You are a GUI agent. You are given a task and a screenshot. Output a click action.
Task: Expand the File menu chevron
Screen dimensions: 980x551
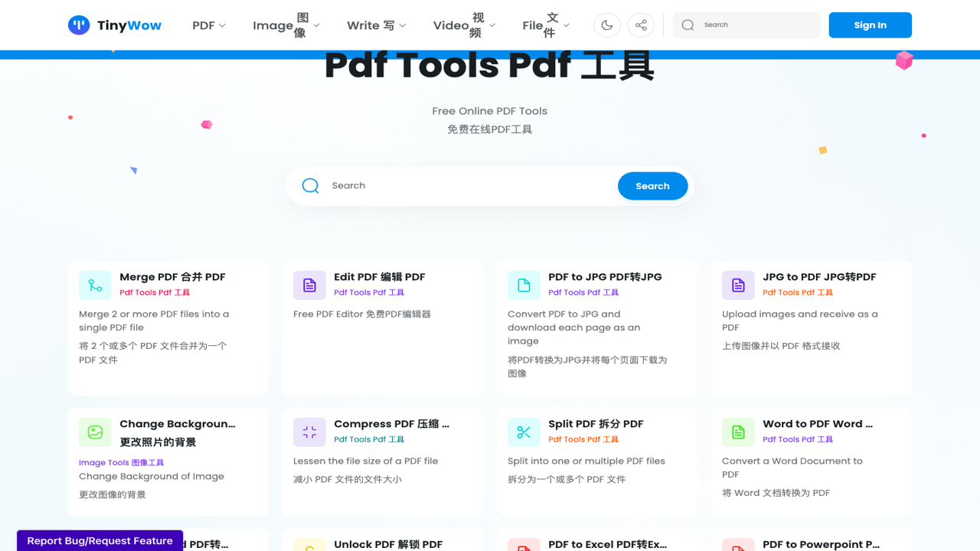coord(567,25)
